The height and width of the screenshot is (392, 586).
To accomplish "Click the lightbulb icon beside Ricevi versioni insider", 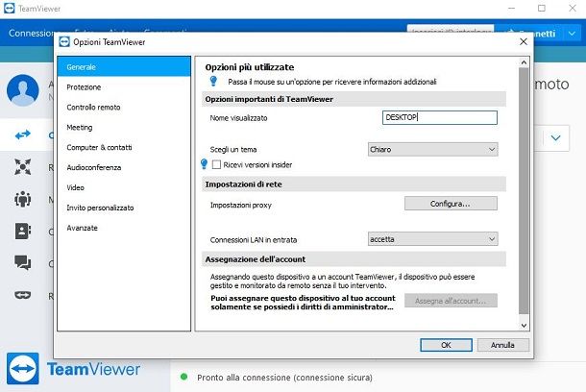I will [x=204, y=164].
